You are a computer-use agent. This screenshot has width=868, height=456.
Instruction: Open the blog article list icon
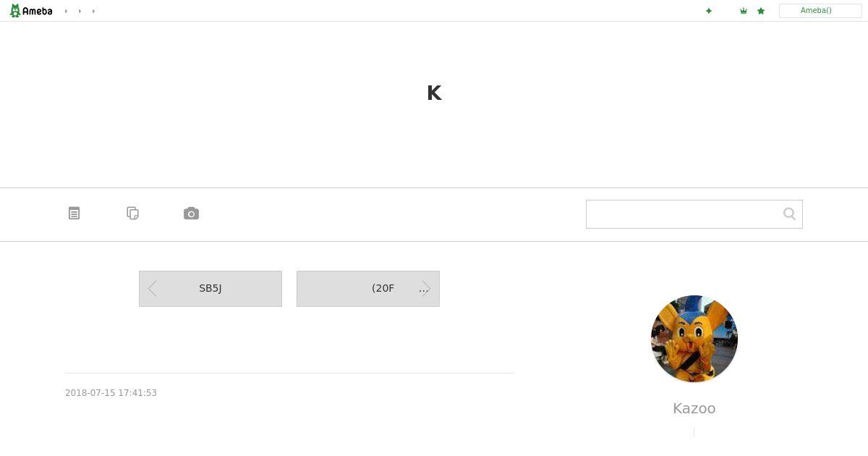click(x=74, y=214)
